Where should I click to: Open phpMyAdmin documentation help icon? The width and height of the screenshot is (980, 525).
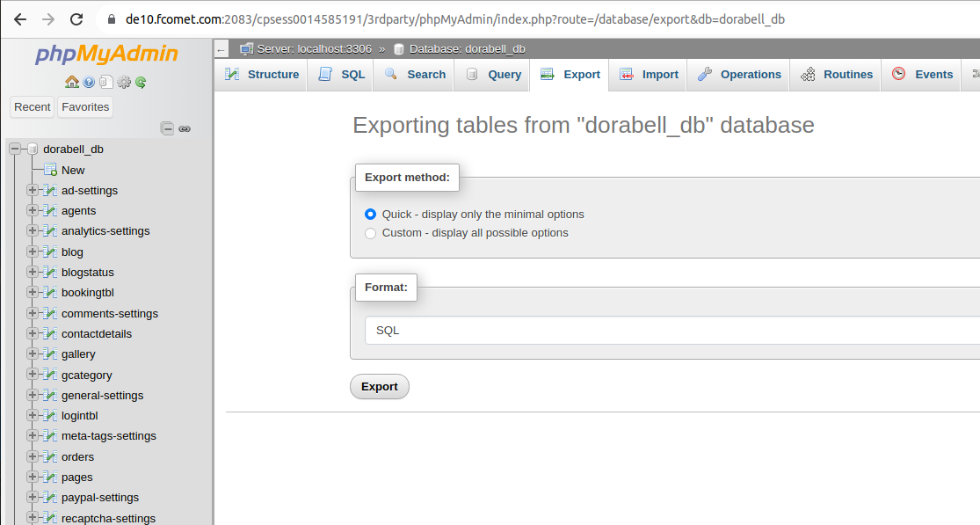pos(89,82)
